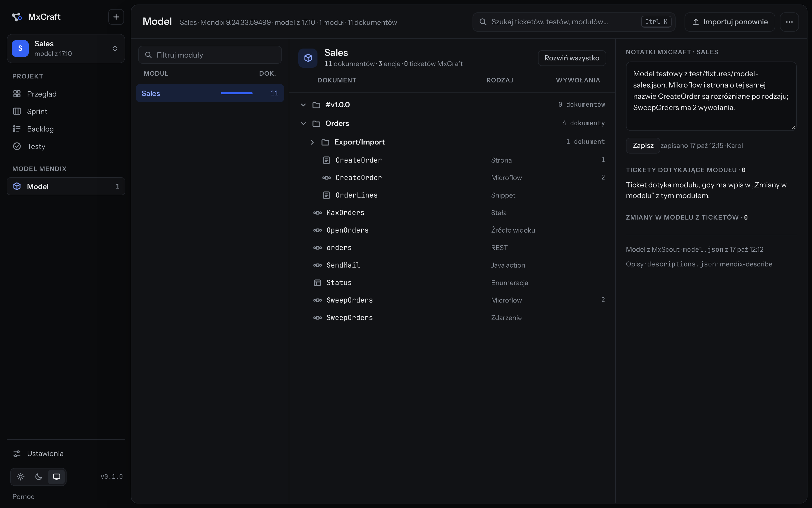
Task: Select the OpenOrders document row
Action: point(452,230)
